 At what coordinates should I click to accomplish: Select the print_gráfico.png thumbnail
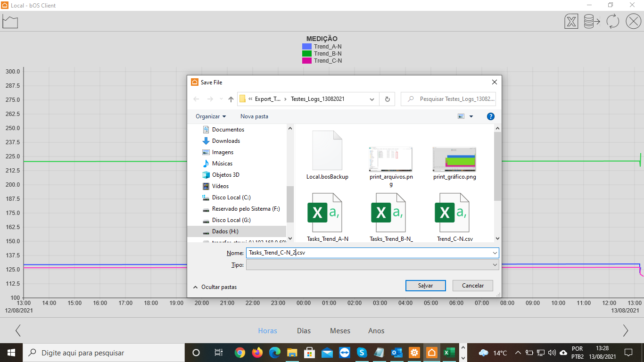point(454,160)
